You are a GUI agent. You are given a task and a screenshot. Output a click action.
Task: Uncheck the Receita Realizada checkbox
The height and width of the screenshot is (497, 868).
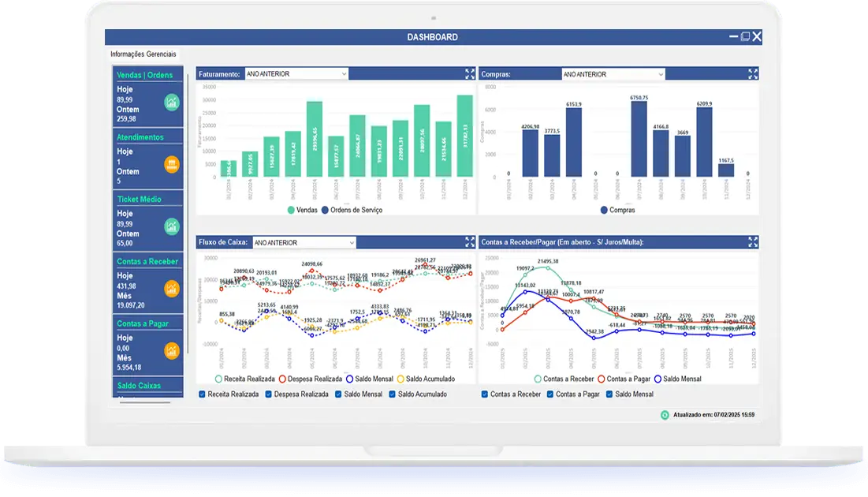pos(202,394)
